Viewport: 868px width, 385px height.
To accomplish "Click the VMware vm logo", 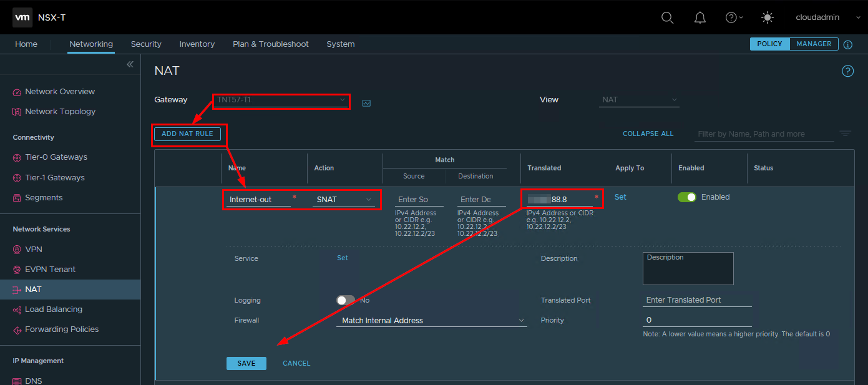I will (22, 17).
